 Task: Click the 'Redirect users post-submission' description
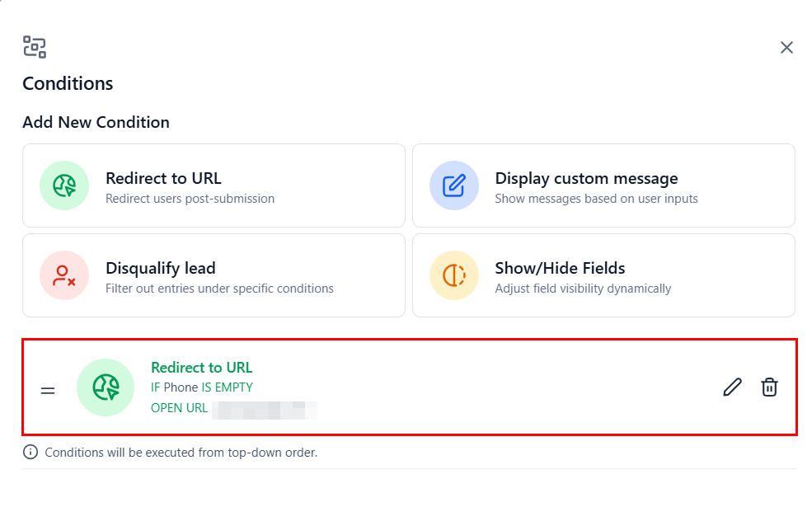tap(190, 199)
